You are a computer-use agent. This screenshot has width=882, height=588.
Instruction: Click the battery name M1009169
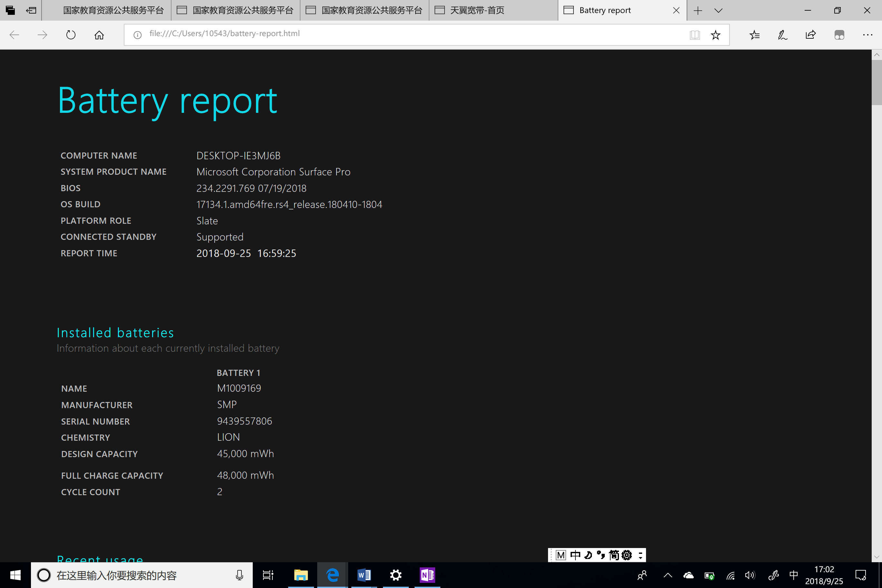pyautogui.click(x=239, y=388)
